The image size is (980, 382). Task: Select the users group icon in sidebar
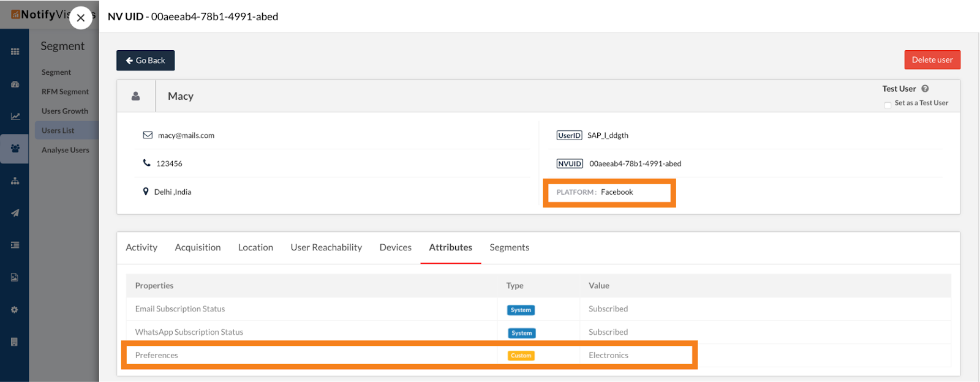tap(15, 149)
